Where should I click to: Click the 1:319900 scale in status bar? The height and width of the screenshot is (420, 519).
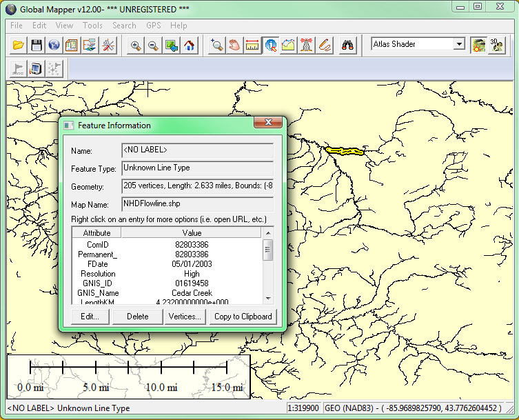[x=303, y=408]
